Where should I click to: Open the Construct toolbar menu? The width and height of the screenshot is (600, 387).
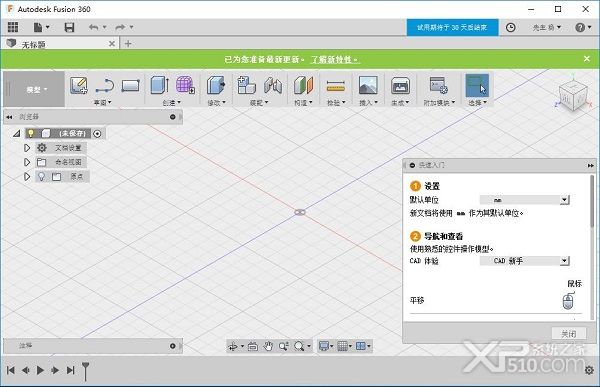point(303,103)
